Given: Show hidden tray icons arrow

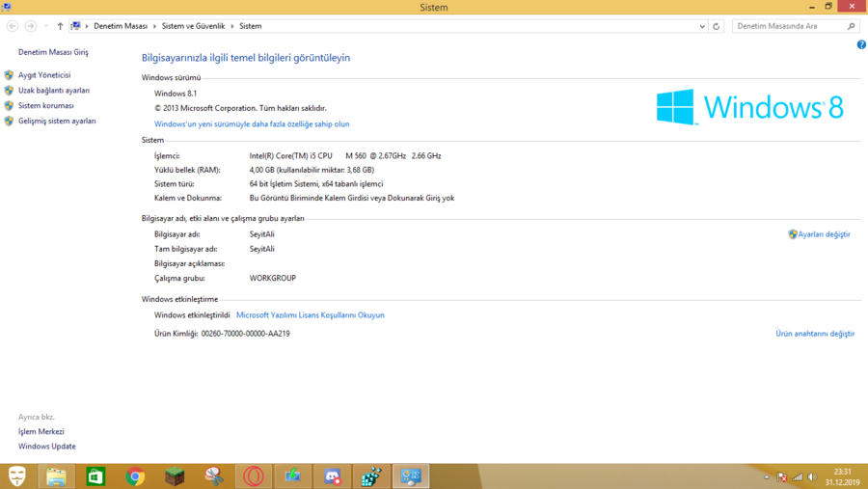Looking at the screenshot, I should (767, 476).
